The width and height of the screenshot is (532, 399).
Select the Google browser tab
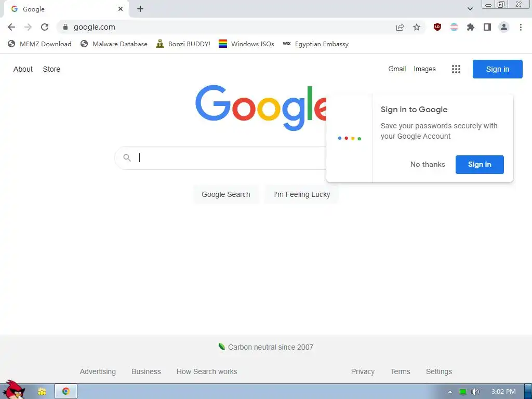pos(66,9)
